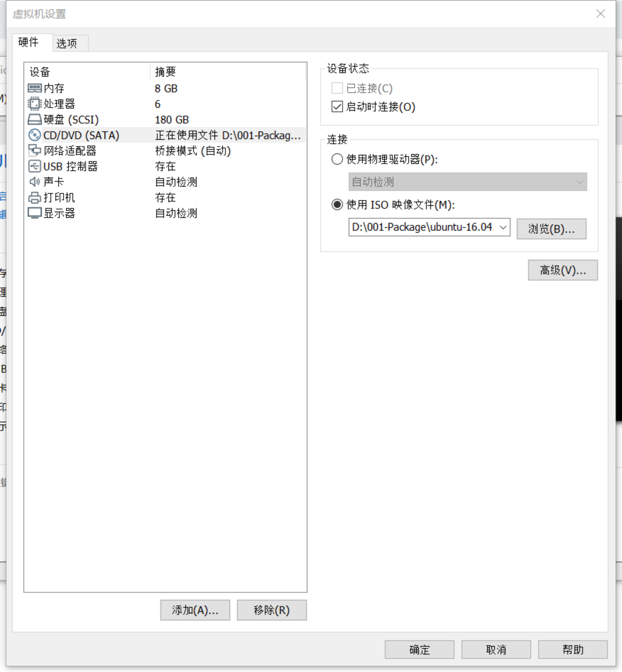Image resolution: width=622 pixels, height=672 pixels.
Task: Open the 帮助 help button
Action: click(x=573, y=650)
